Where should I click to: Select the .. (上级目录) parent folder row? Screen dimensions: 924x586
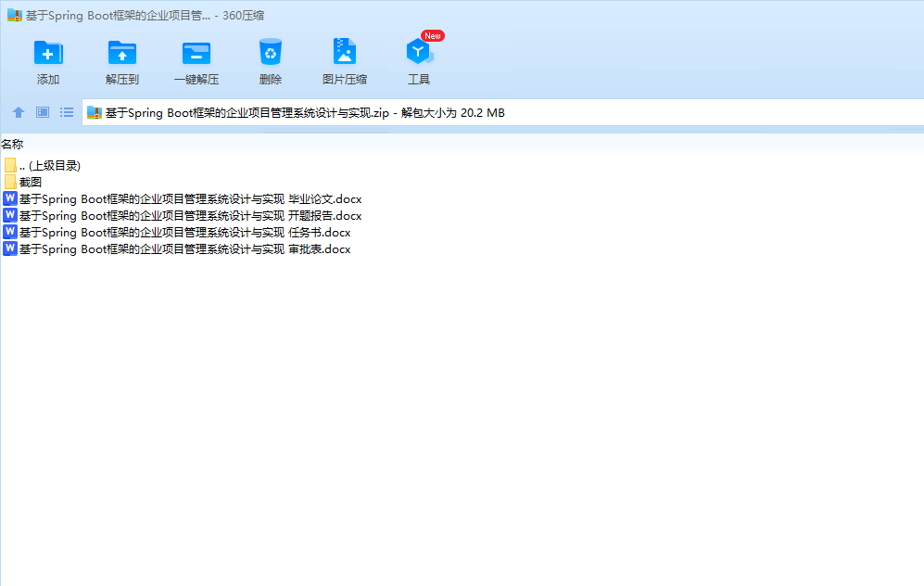click(43, 166)
